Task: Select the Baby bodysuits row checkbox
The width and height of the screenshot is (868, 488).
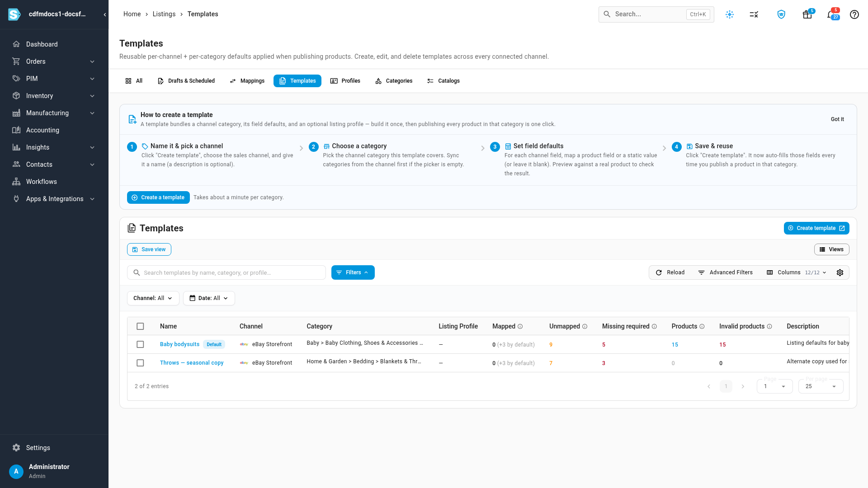Action: (x=140, y=344)
